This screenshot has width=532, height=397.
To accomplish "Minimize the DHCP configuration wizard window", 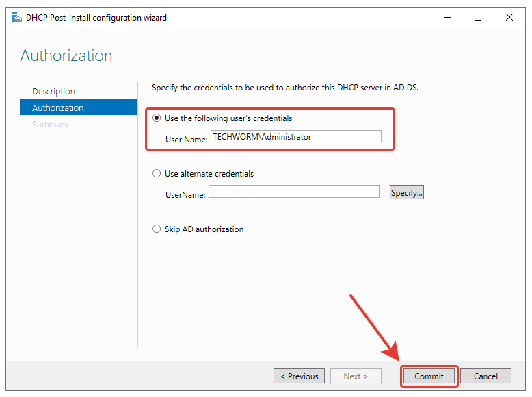I will (447, 18).
